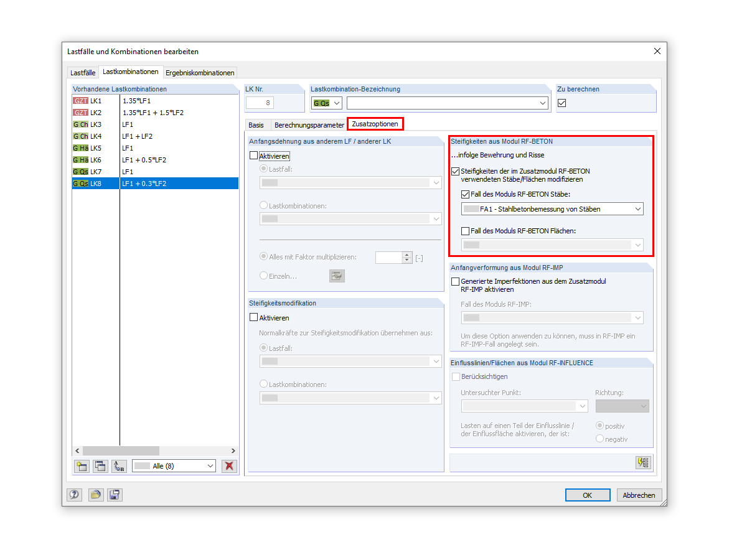The height and width of the screenshot is (560, 747).
Task: Open the RF-BETON Flächen case dropdown
Action: coord(553,245)
